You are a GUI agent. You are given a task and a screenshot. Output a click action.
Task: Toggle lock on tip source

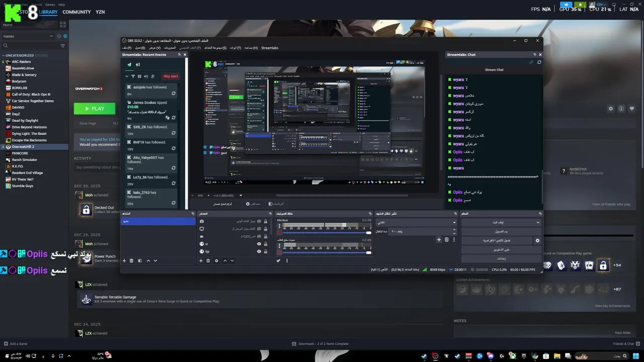pos(266,251)
